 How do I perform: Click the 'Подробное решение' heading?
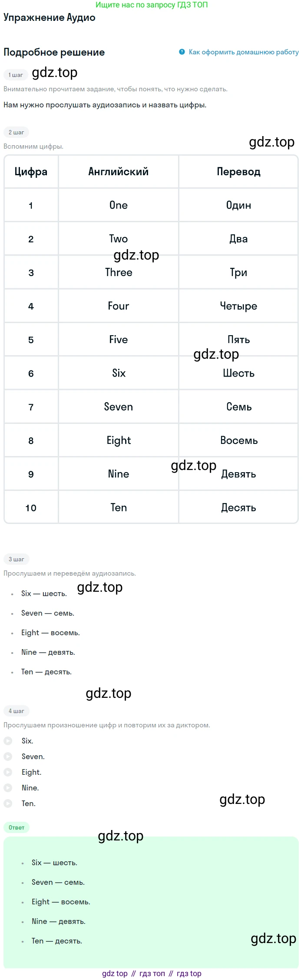click(x=54, y=52)
